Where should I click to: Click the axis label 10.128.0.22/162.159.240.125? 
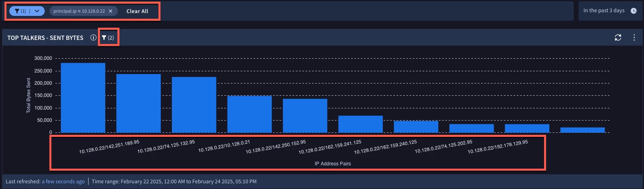[x=386, y=147]
